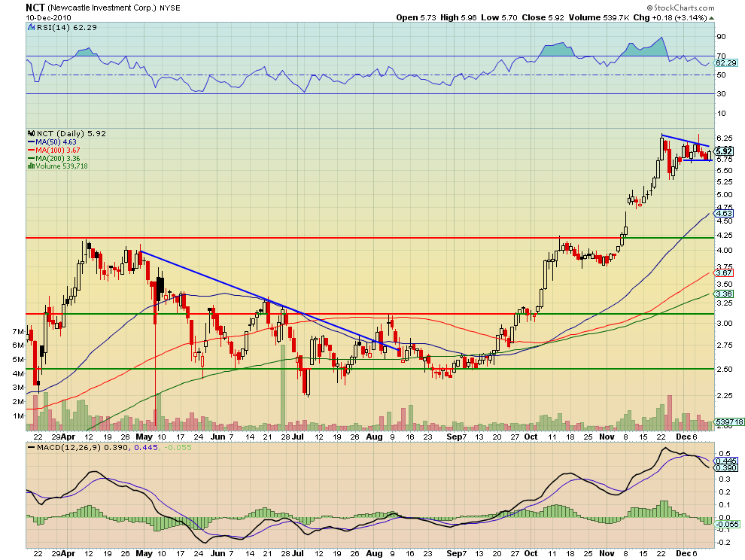Click the Nov date label under price panel

[x=607, y=437]
